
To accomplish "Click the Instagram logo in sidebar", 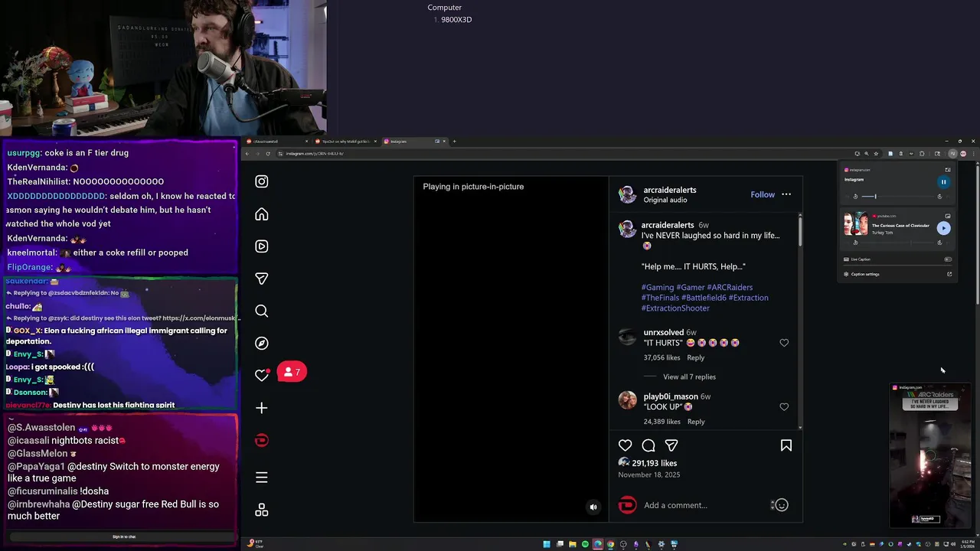I will 262,181.
